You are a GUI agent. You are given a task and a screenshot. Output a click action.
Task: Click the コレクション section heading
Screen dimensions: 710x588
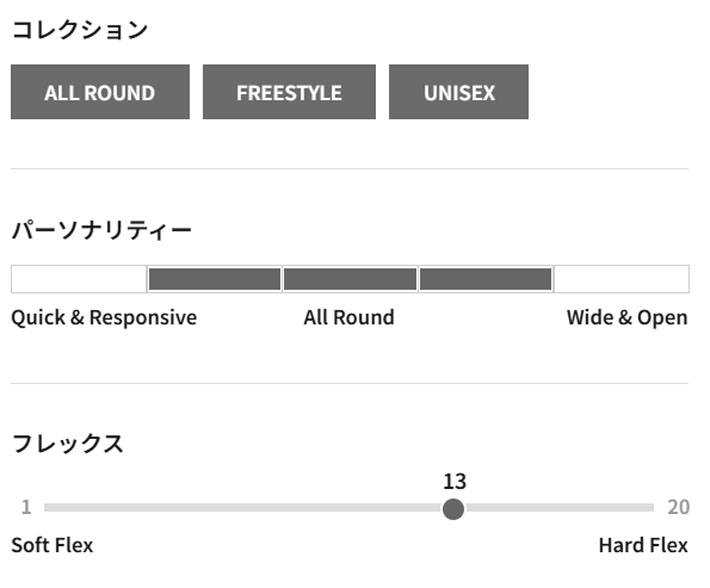[80, 30]
